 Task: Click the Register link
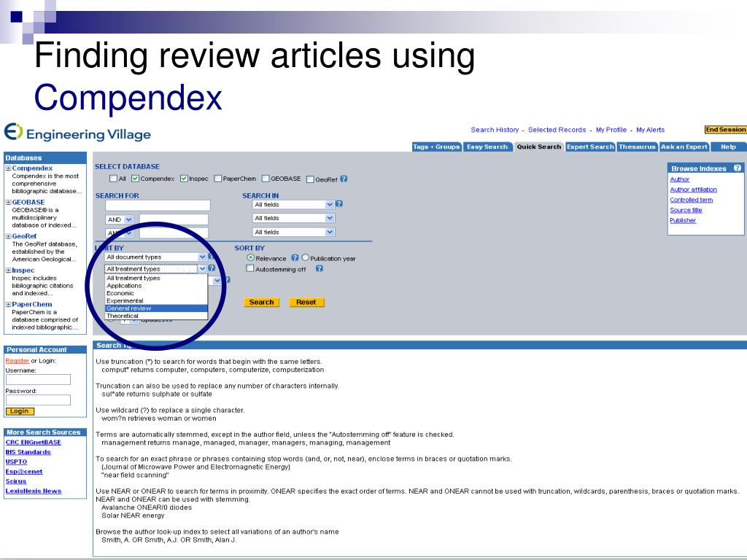coord(18,360)
